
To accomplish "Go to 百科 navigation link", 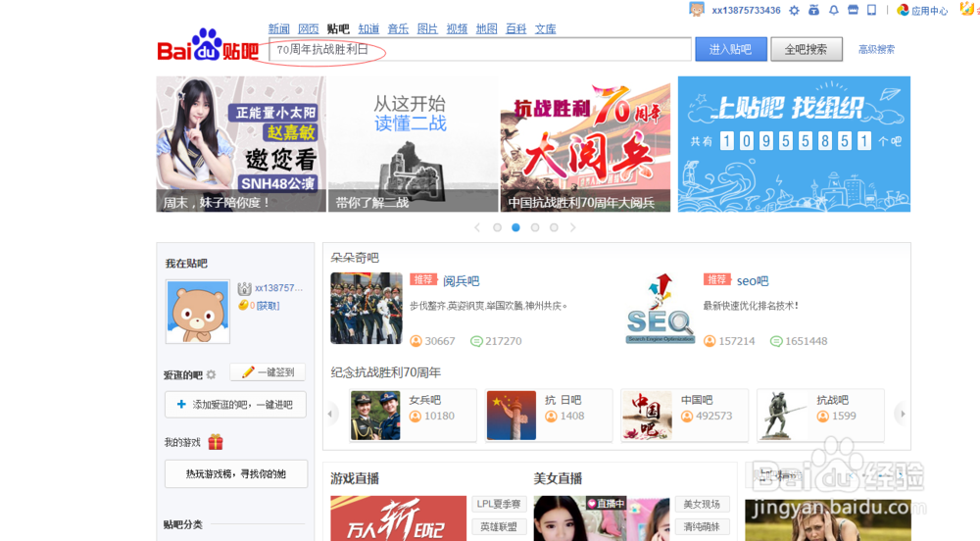I will pos(515,28).
